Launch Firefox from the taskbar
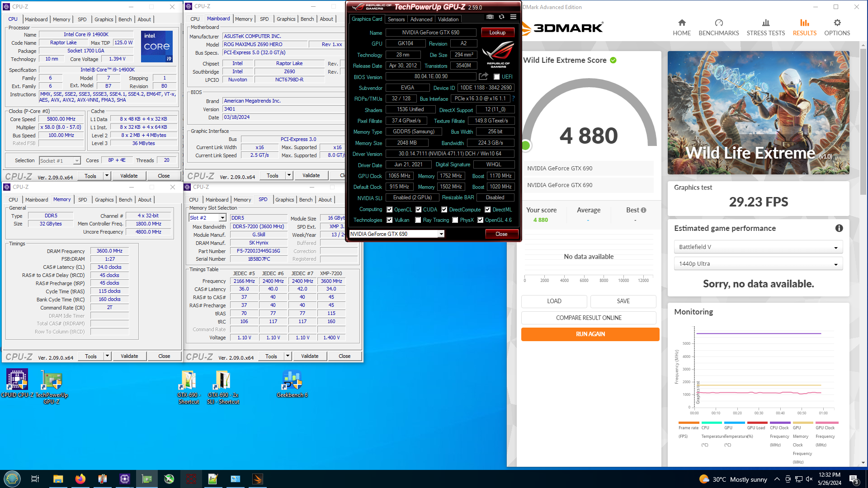This screenshot has width=868, height=488. coord(80,479)
